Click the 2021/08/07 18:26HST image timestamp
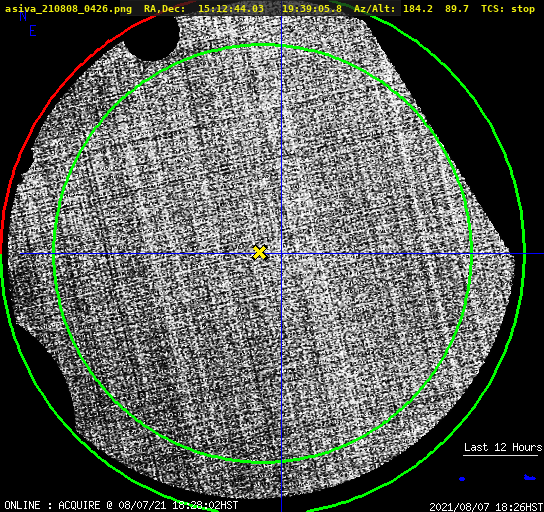544x512 pixels. (486, 507)
